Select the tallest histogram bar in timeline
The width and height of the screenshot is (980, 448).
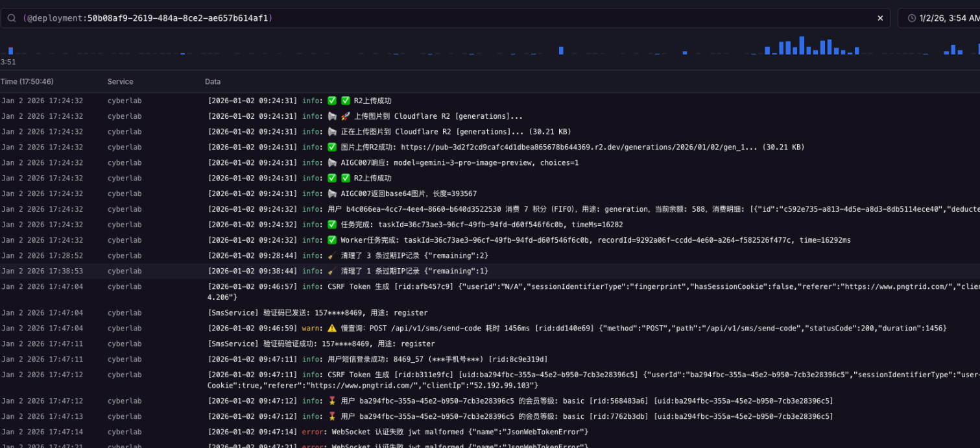(802, 45)
